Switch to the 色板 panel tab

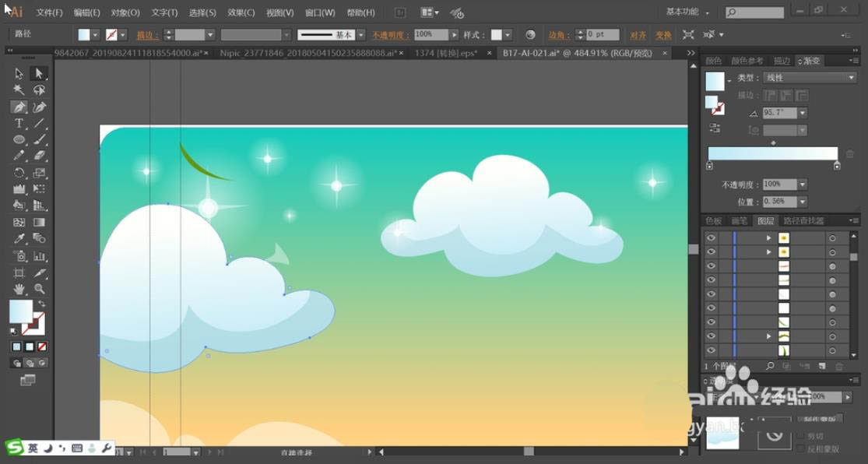click(x=714, y=221)
